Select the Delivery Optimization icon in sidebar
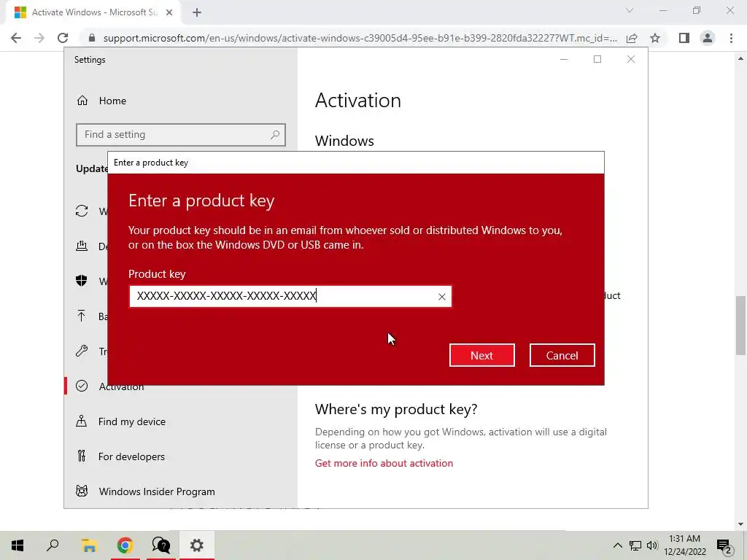This screenshot has width=747, height=560. pos(82,246)
